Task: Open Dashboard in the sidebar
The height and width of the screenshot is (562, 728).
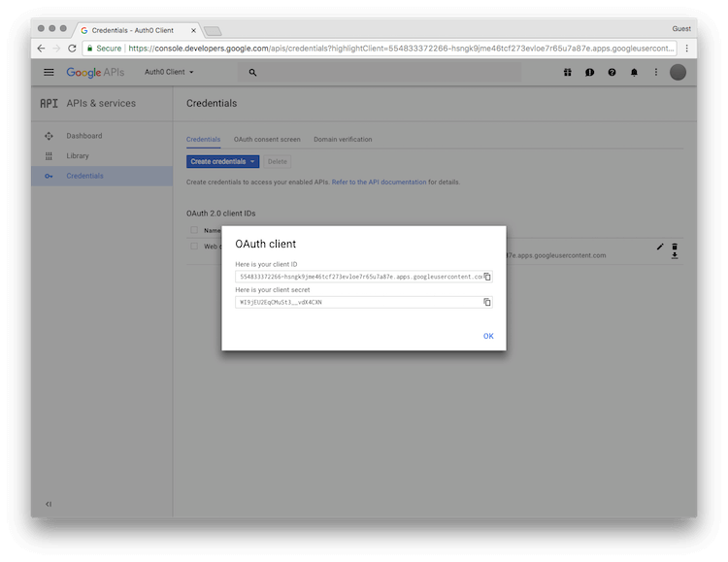Action: click(84, 136)
